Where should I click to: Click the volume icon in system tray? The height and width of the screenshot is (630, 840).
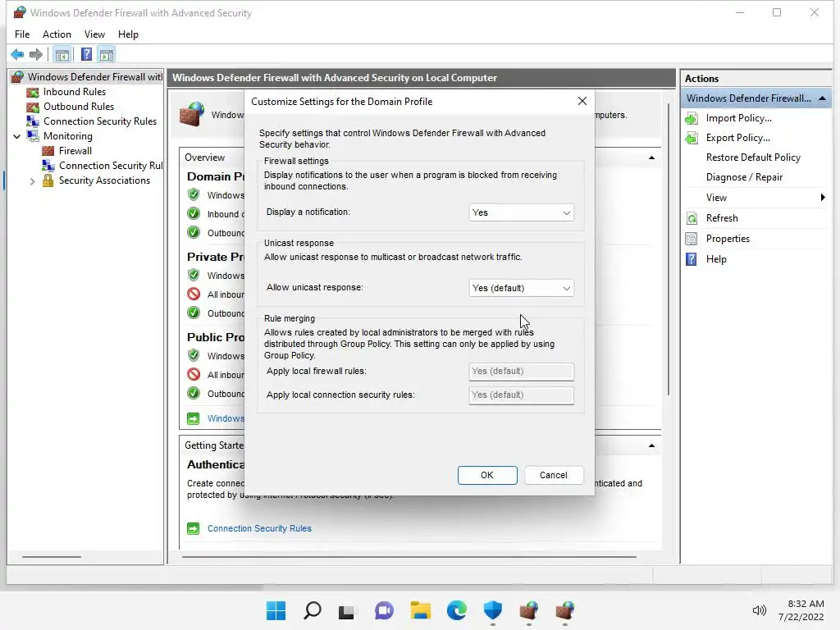[759, 610]
